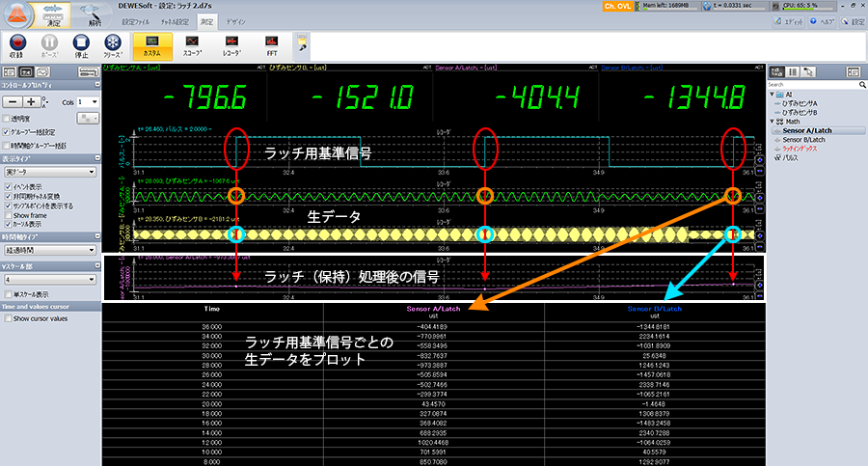868x466 pixels.
Task: Select the カスタム custom display
Action: pyautogui.click(x=152, y=46)
